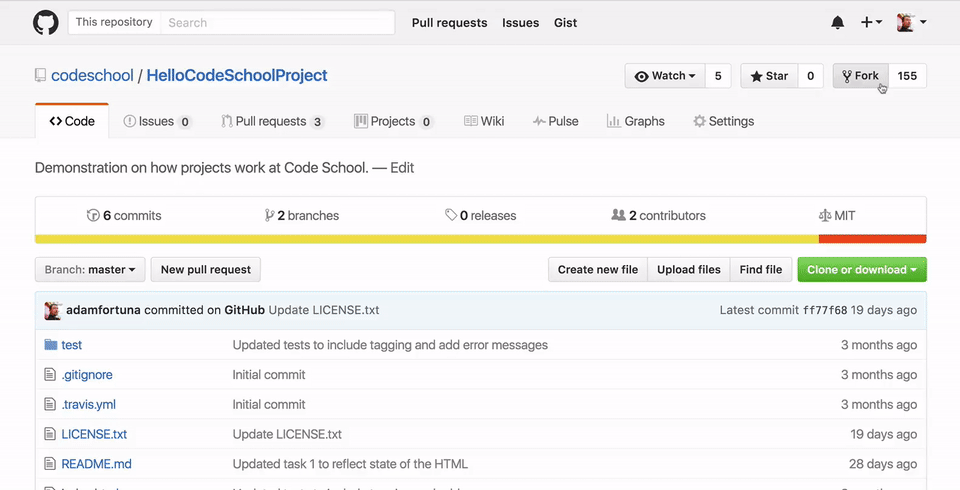The width and height of the screenshot is (960, 490).
Task: Open the Projects tab
Action: [x=394, y=121]
